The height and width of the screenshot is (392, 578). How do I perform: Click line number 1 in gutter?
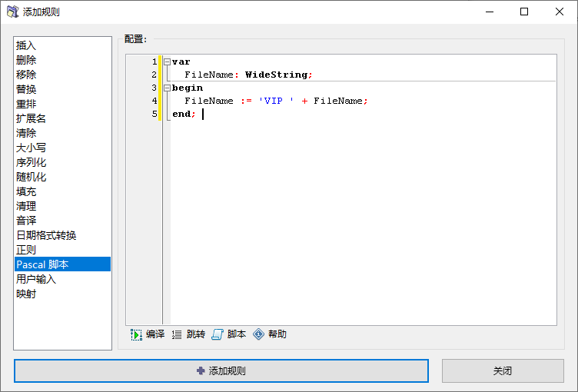pyautogui.click(x=154, y=62)
